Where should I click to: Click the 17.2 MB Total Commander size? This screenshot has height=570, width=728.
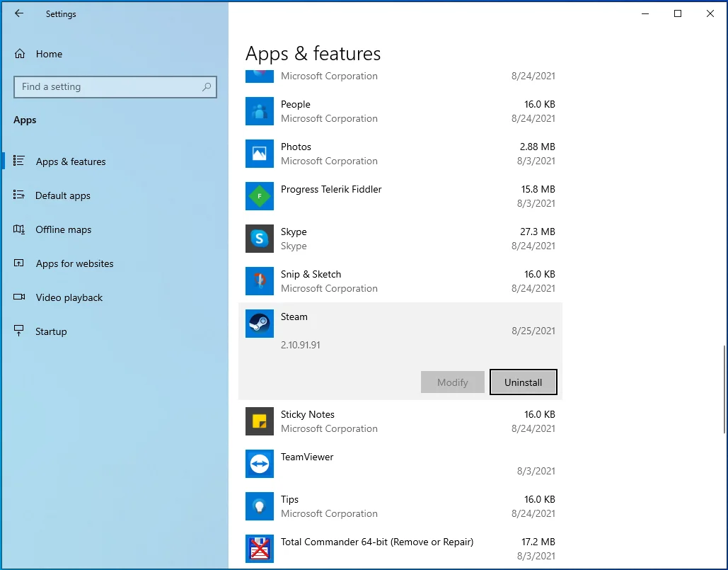click(538, 542)
